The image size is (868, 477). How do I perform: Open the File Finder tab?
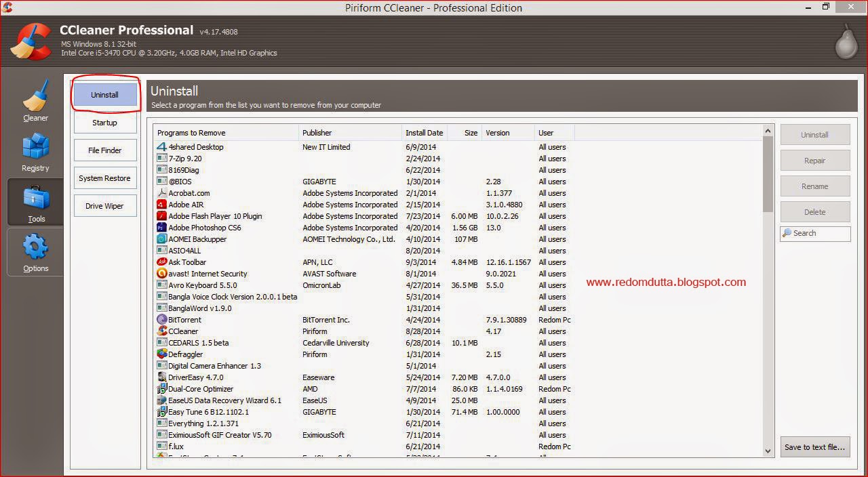point(105,150)
